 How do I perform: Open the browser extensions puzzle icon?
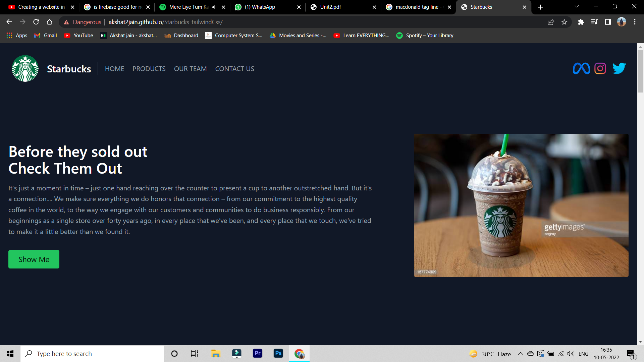(x=581, y=22)
